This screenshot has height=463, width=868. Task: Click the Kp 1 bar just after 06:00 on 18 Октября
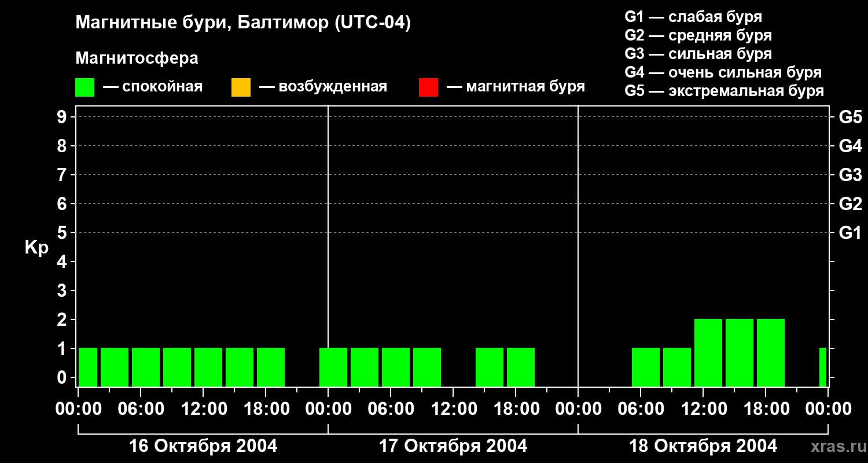coord(646,367)
